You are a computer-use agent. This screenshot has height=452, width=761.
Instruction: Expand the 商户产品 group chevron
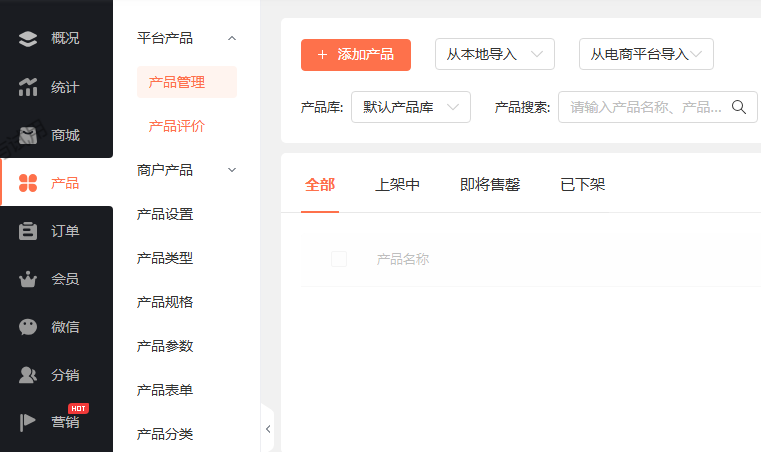click(232, 170)
